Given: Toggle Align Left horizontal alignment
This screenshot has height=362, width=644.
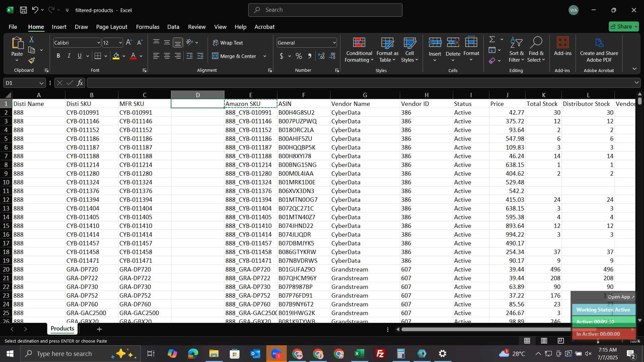Looking at the screenshot, I should click(x=156, y=56).
